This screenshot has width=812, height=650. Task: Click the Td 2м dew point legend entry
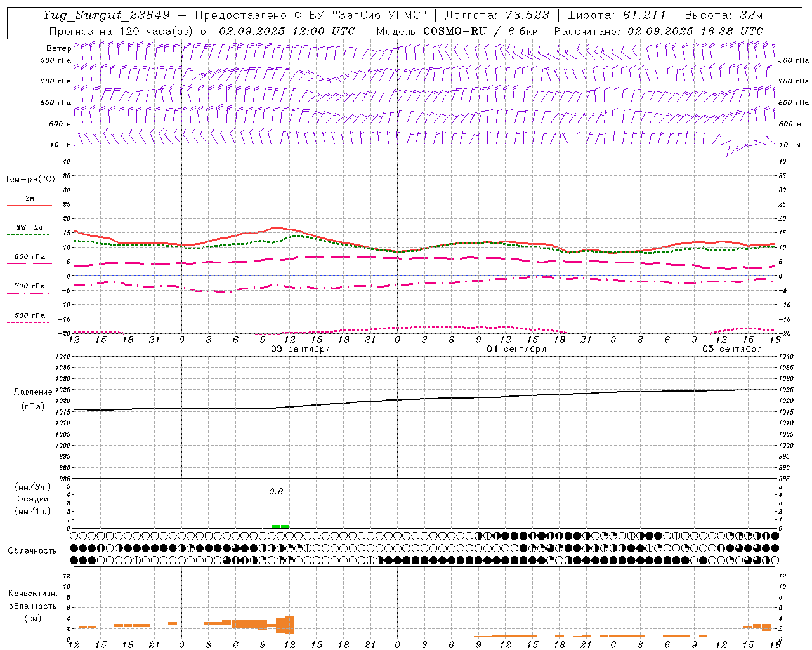coord(30,227)
